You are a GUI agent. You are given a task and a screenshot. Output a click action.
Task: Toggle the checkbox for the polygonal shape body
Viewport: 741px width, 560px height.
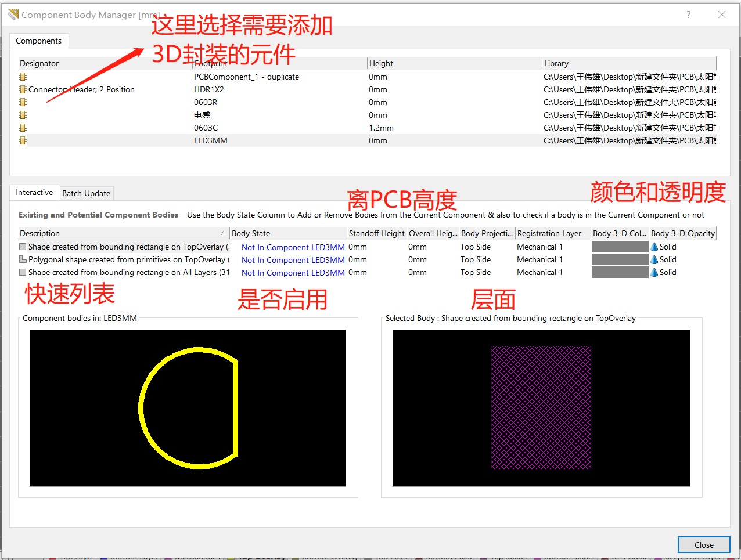click(21, 259)
